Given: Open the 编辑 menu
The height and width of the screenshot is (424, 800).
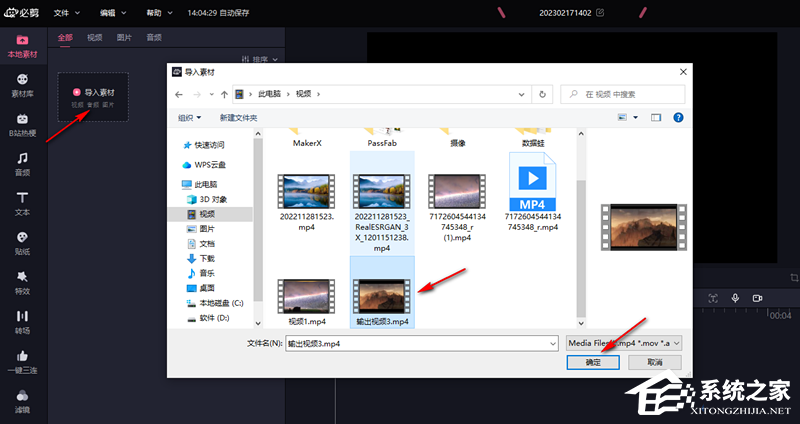Looking at the screenshot, I should pyautogui.click(x=113, y=13).
